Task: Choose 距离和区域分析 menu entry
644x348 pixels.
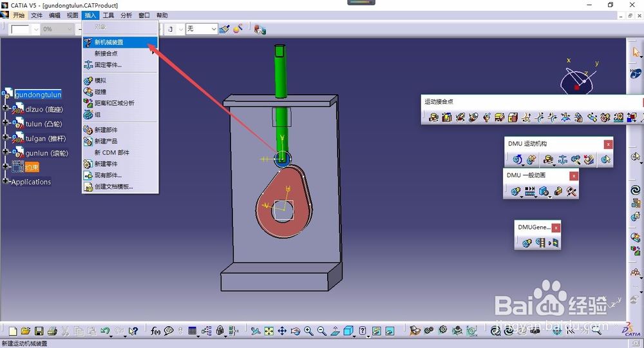Action: tap(120, 103)
